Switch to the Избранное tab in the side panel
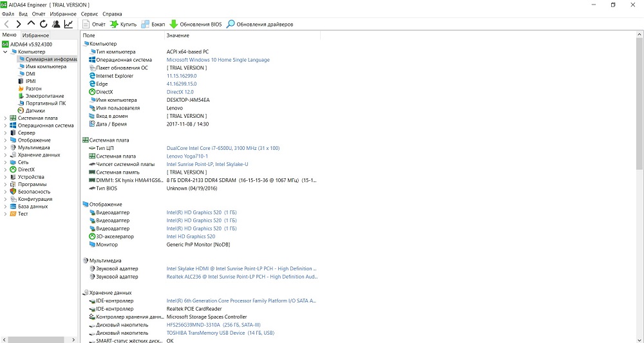The image size is (644, 343). coord(35,35)
